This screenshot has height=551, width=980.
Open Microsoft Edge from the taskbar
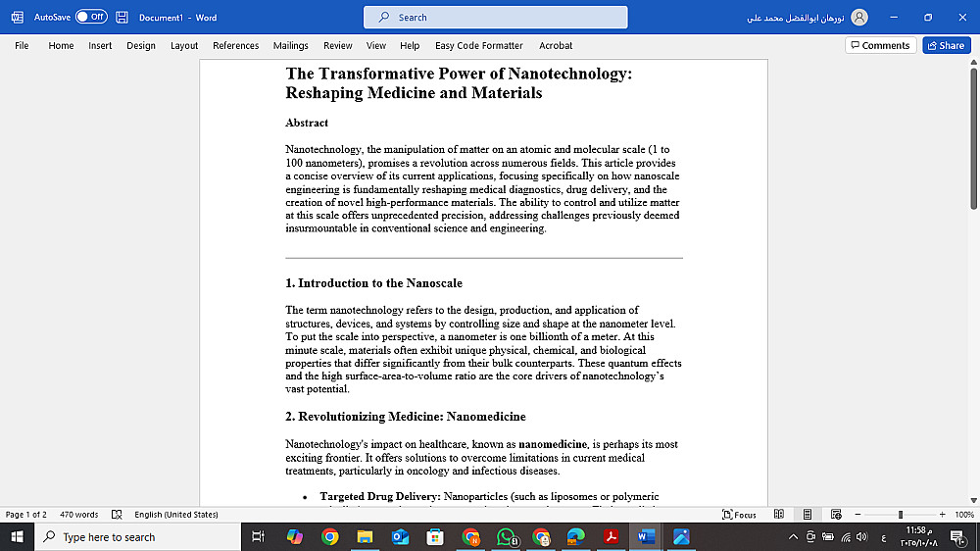click(x=575, y=536)
